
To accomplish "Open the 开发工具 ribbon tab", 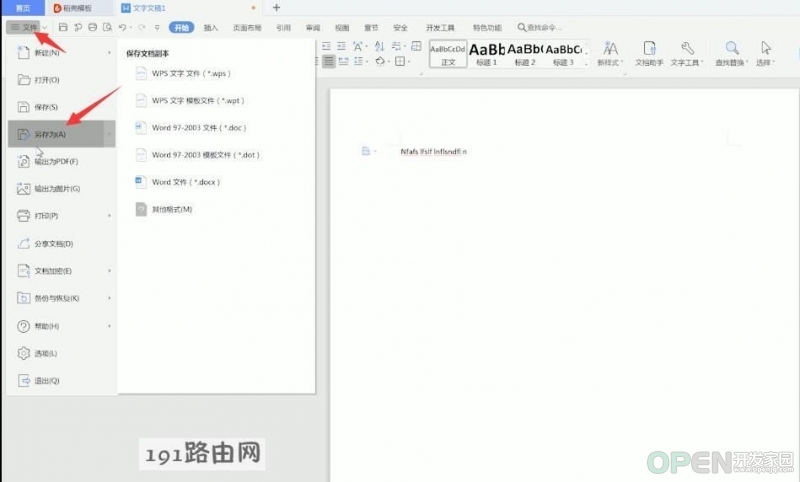I will tap(440, 28).
